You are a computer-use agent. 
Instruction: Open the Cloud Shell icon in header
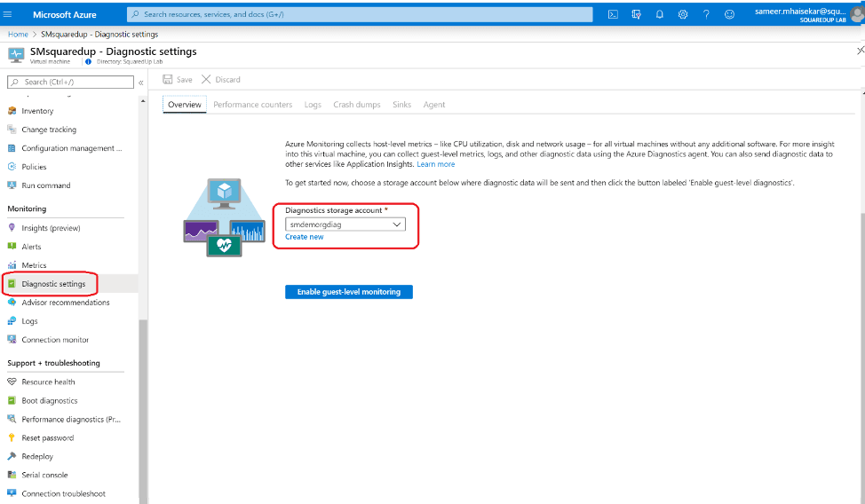(613, 14)
